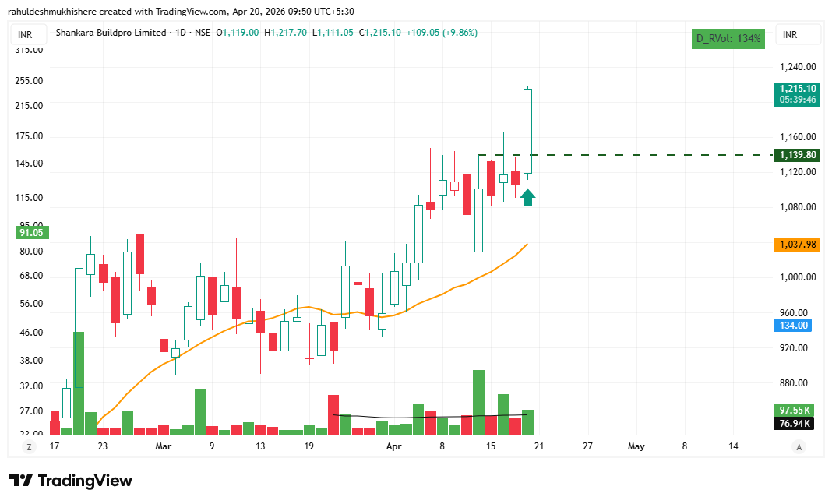Click the 1,000.00 price axis tick
Screen dimensions: 832x504
tap(798, 277)
